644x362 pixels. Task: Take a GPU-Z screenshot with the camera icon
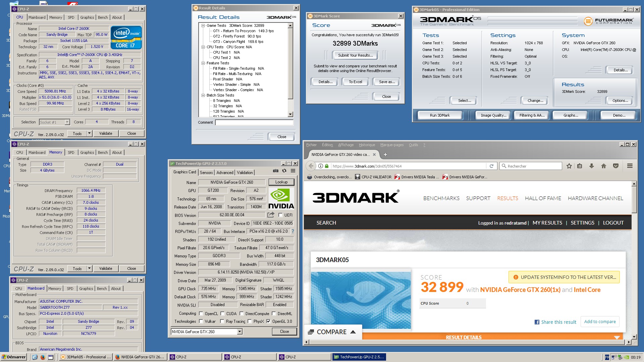point(275,171)
